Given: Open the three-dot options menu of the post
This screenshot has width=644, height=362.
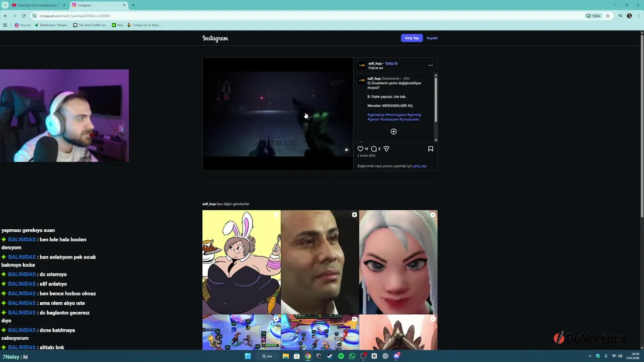Looking at the screenshot, I should point(430,65).
